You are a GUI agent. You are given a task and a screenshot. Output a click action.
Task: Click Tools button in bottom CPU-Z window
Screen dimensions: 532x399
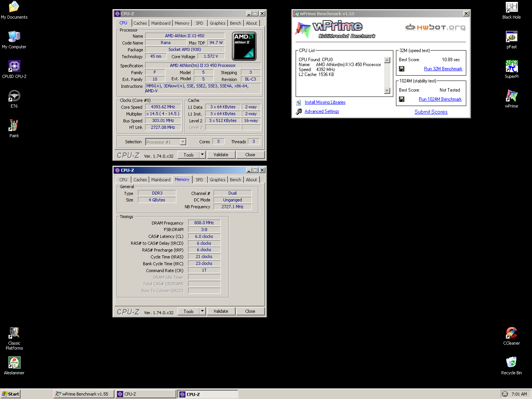[189, 311]
